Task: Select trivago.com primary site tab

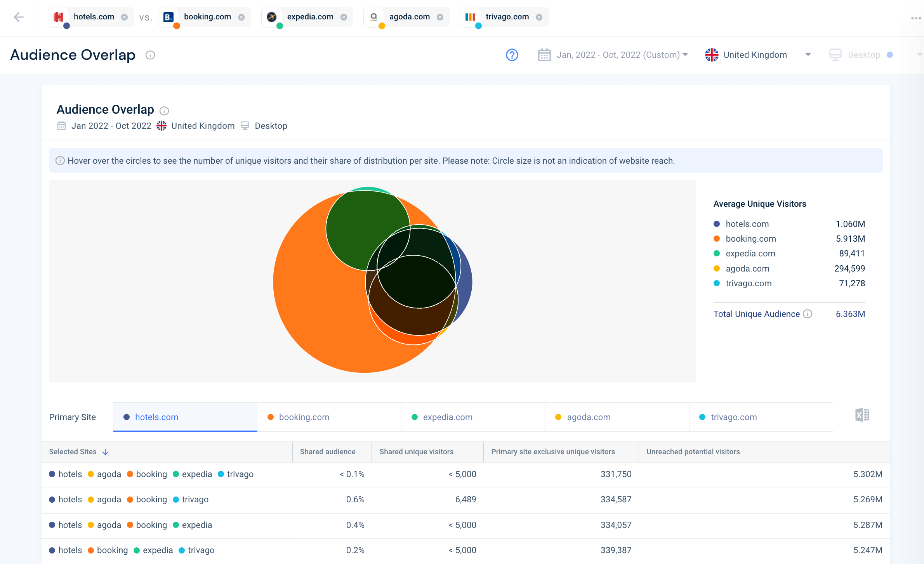Action: (761, 417)
